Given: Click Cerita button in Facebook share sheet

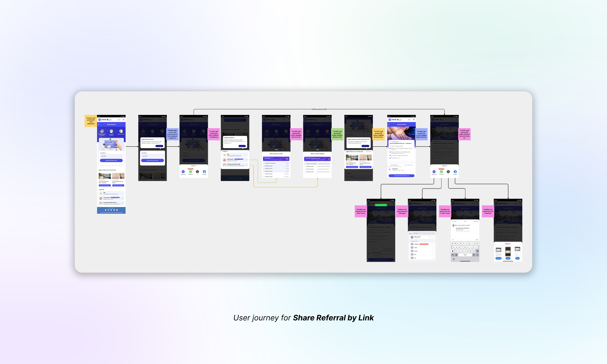Looking at the screenshot, I should (x=508, y=258).
